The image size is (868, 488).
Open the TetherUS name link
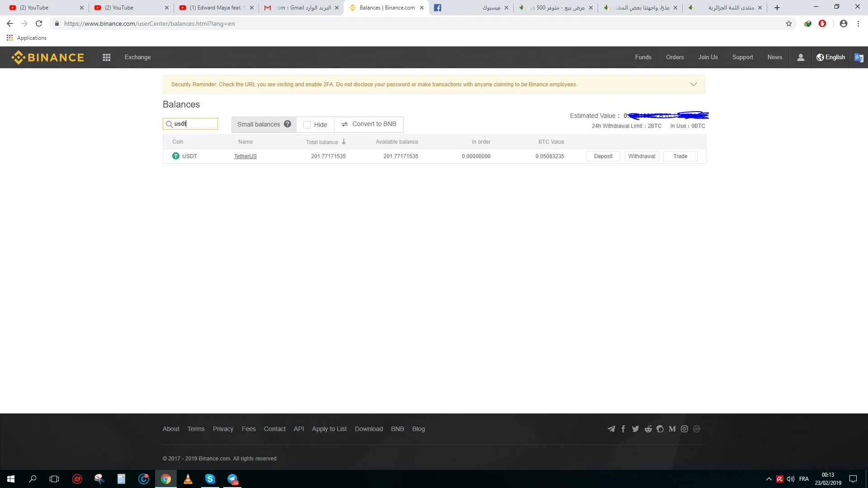point(245,156)
